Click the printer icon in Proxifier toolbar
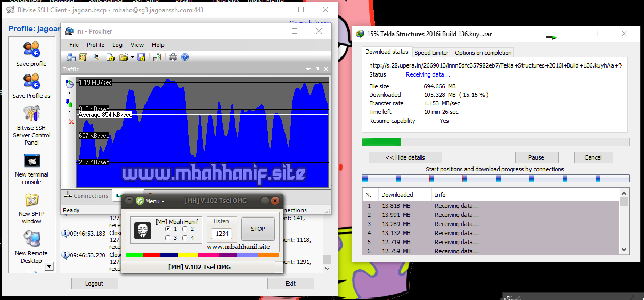Screen dimensions: 644x300 (173, 57)
